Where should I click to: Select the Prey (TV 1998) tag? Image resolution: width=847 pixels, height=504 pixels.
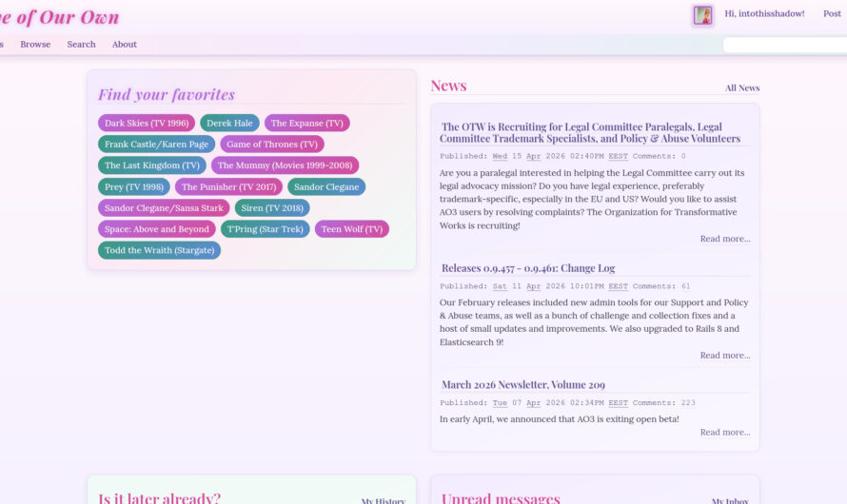[x=134, y=186]
